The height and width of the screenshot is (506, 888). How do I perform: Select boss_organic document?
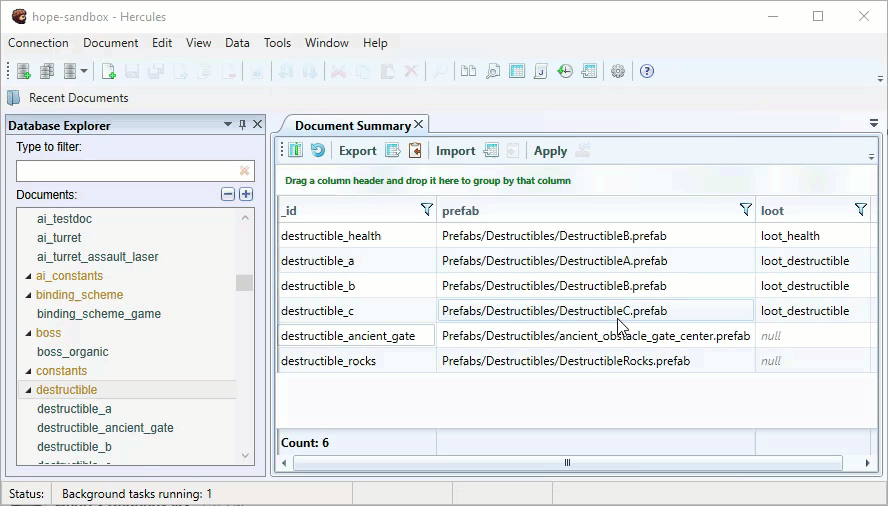72,352
